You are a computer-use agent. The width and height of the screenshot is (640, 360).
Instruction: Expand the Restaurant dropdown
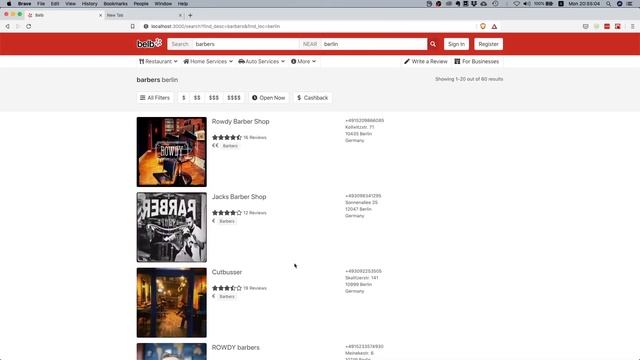coord(158,61)
